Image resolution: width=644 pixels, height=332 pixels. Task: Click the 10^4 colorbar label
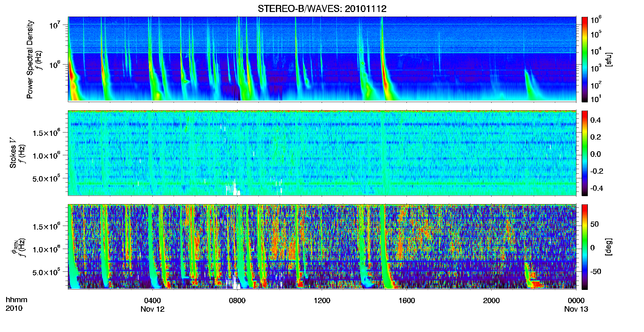click(x=596, y=51)
